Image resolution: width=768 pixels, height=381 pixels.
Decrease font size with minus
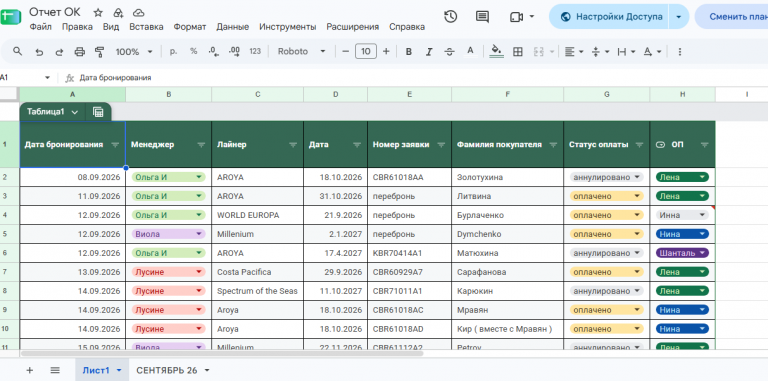[345, 51]
